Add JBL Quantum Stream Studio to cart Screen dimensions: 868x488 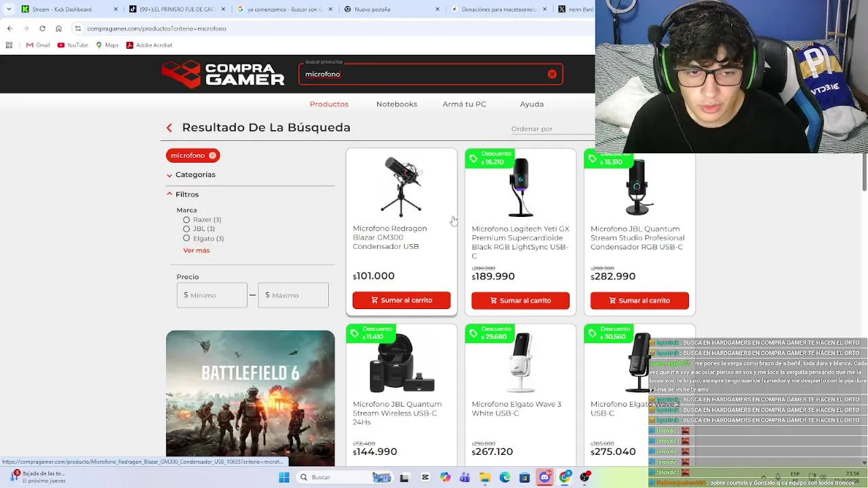(x=639, y=300)
